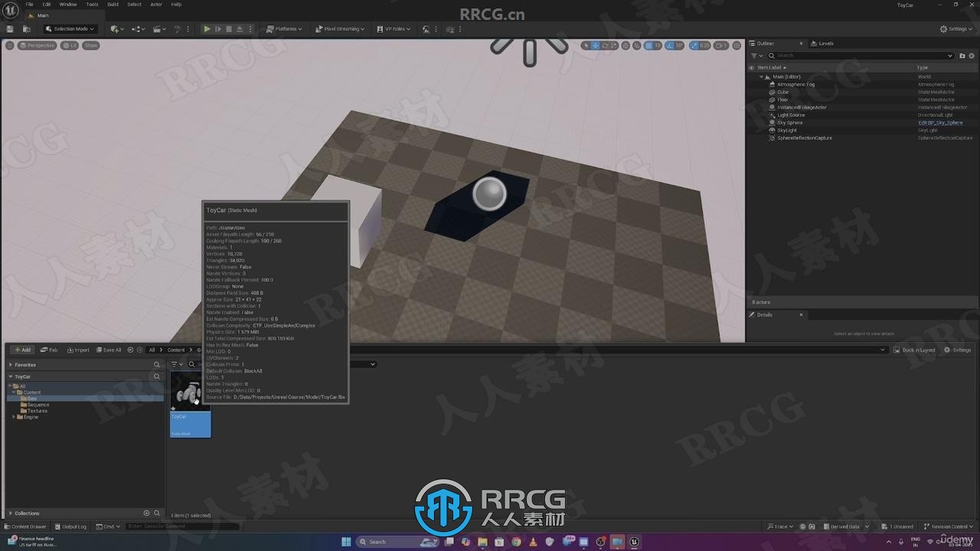Select the Geo folder in the tree
980x551 pixels.
(32, 399)
